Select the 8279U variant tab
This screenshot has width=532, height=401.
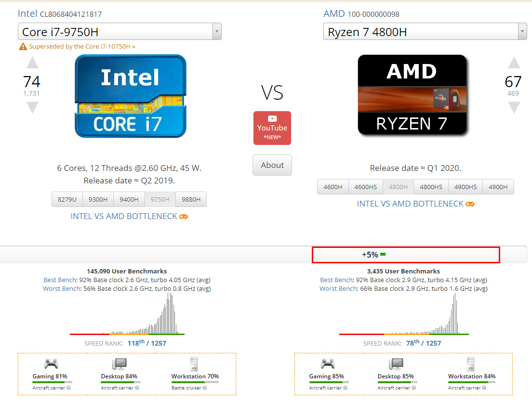[x=67, y=199]
